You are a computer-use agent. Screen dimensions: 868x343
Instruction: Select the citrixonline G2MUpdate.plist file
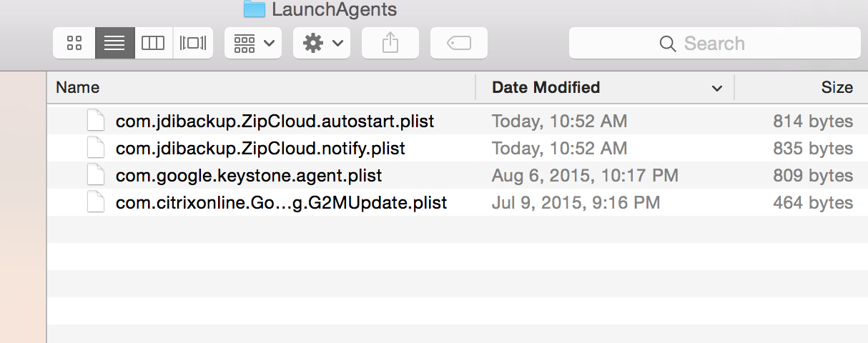pyautogui.click(x=281, y=203)
